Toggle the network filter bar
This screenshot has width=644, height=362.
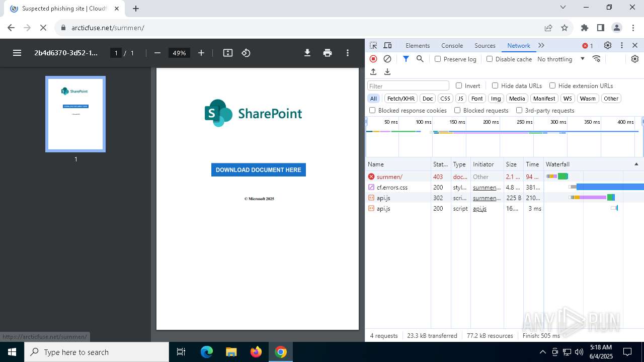(406, 59)
